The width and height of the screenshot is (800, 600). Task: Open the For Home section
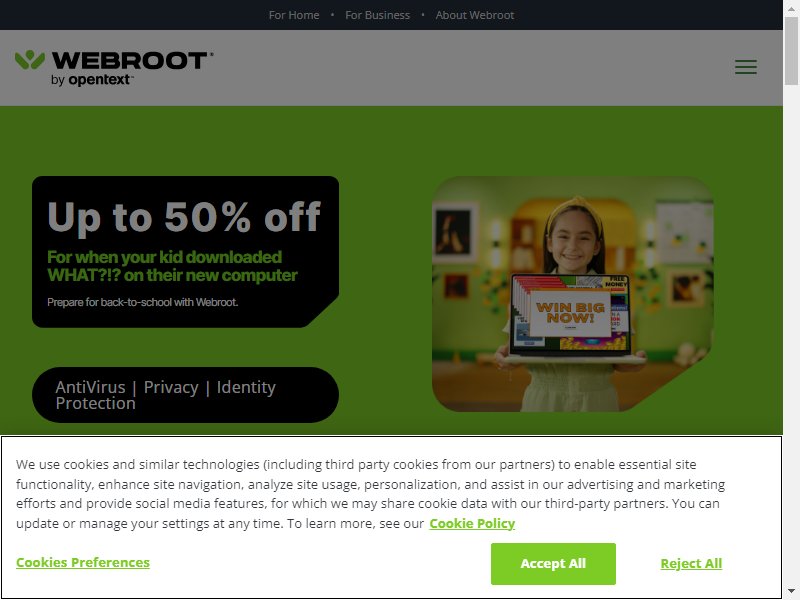pyautogui.click(x=294, y=15)
